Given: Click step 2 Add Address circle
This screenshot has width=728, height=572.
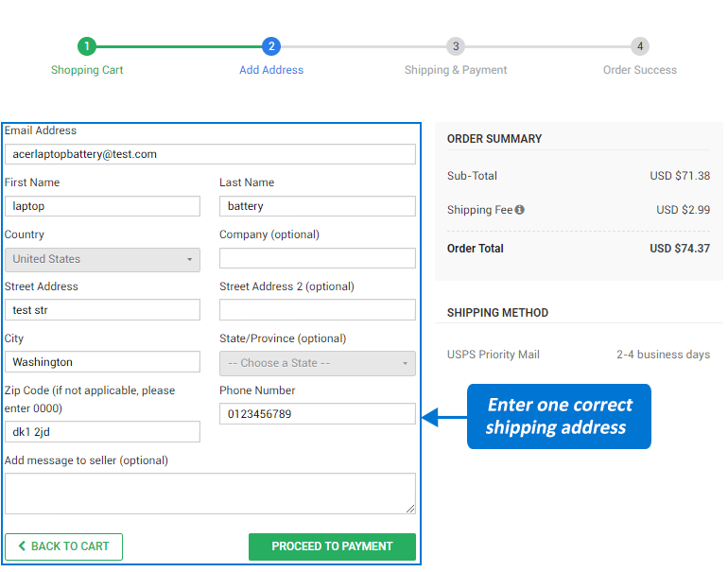Looking at the screenshot, I should 271,46.
